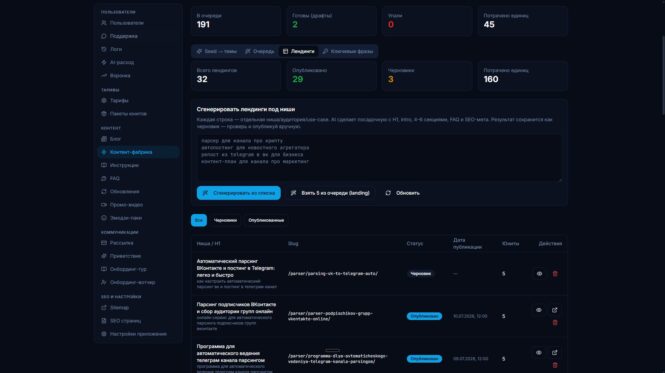Delete the third landing row using trash icon
Screen dimensions: 665x373
(x=555, y=365)
